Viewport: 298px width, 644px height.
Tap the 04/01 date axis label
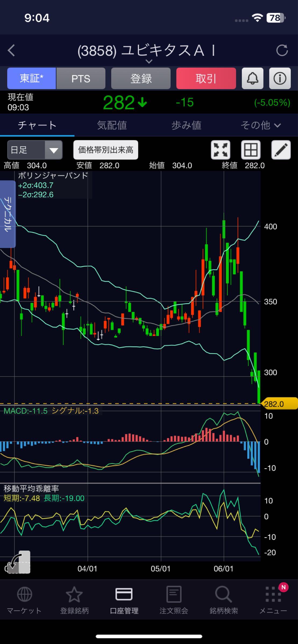click(87, 569)
